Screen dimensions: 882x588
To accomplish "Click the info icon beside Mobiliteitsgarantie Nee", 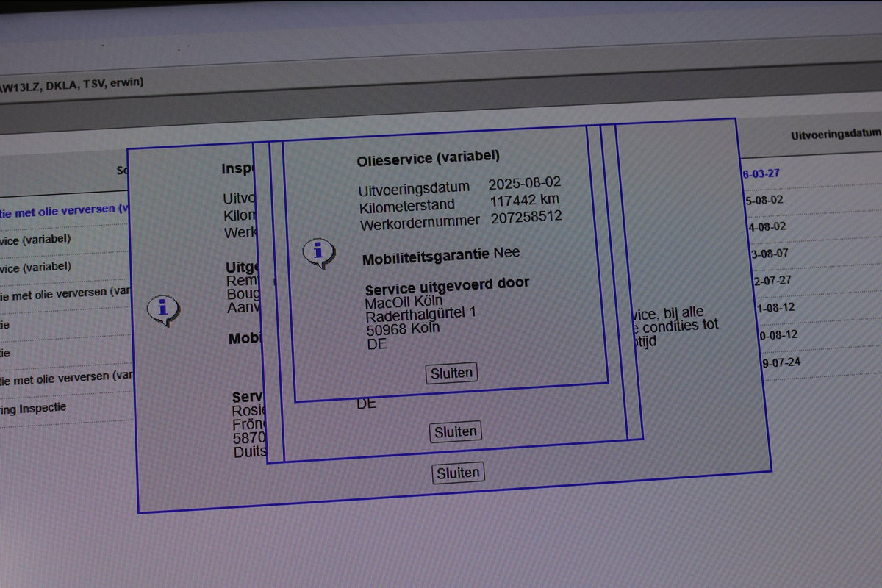I will point(318,252).
